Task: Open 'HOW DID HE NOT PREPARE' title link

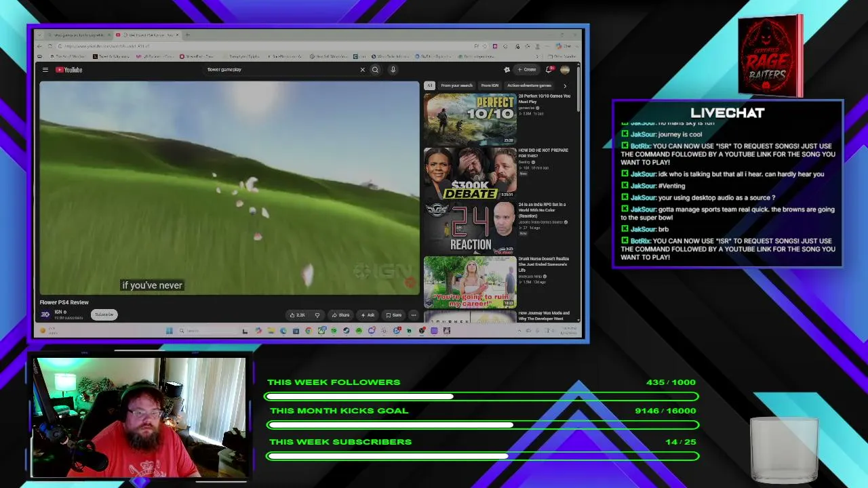Action: click(x=543, y=153)
